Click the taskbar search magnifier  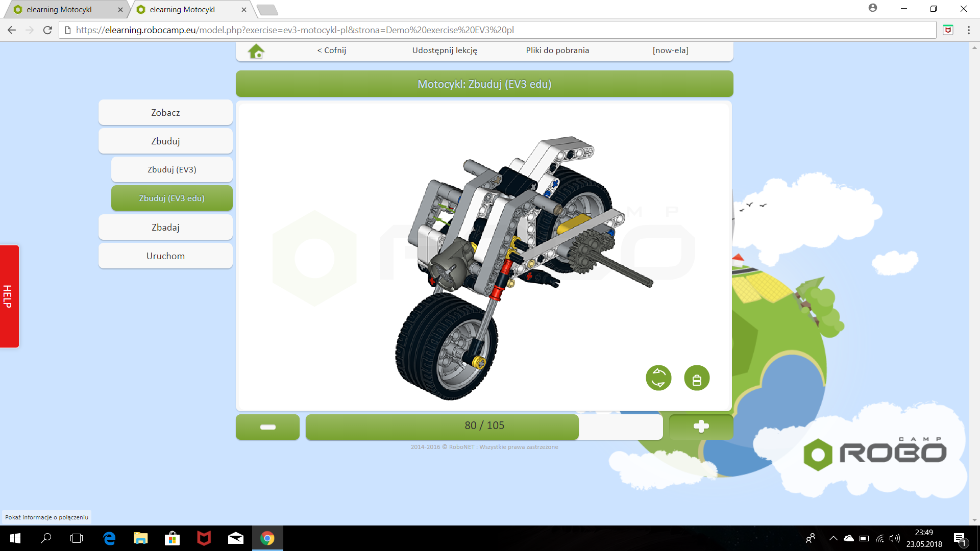(x=46, y=538)
